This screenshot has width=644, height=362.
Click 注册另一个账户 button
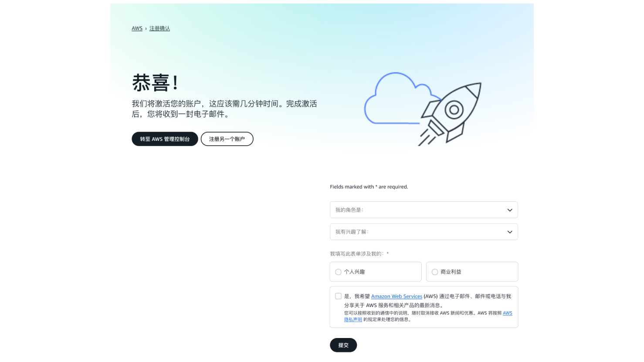point(227,139)
